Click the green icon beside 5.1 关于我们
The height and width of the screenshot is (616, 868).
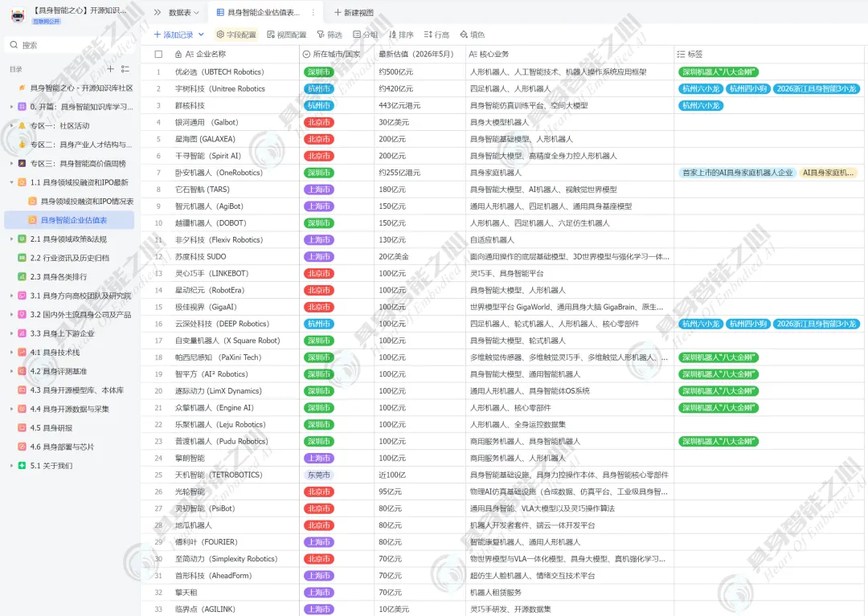22,466
